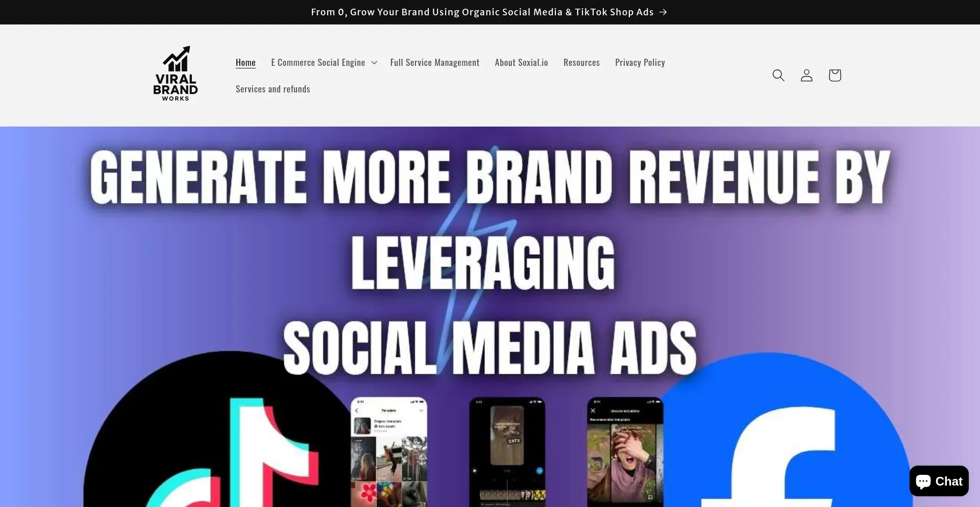Viewport: 980px width, 507px height.
Task: Open the shopping cart icon
Action: [835, 76]
